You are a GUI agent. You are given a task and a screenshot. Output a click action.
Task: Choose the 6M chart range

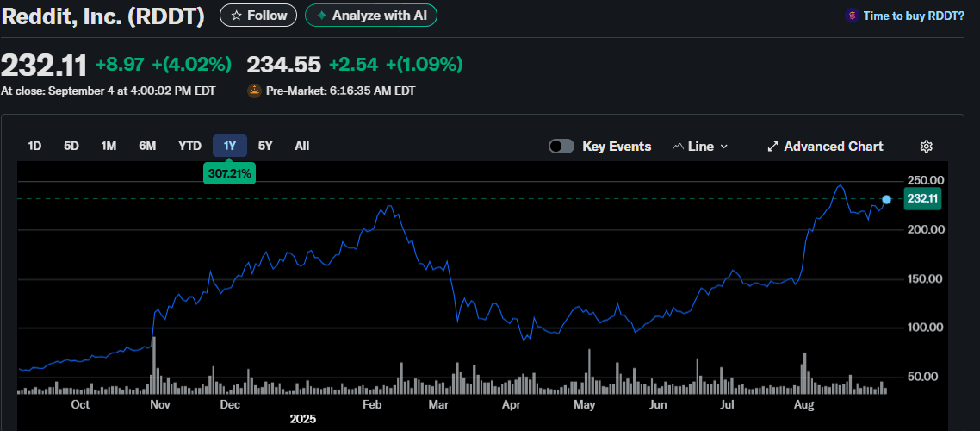147,146
